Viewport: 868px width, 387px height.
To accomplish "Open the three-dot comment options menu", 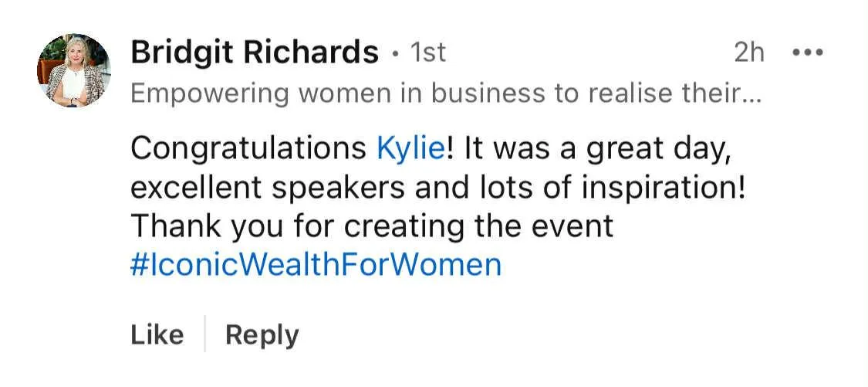I will (x=808, y=53).
